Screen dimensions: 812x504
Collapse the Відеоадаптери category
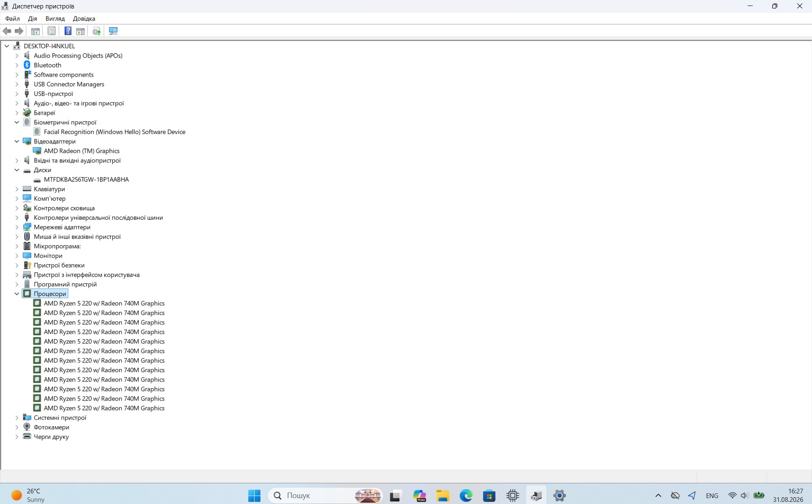[x=17, y=141]
